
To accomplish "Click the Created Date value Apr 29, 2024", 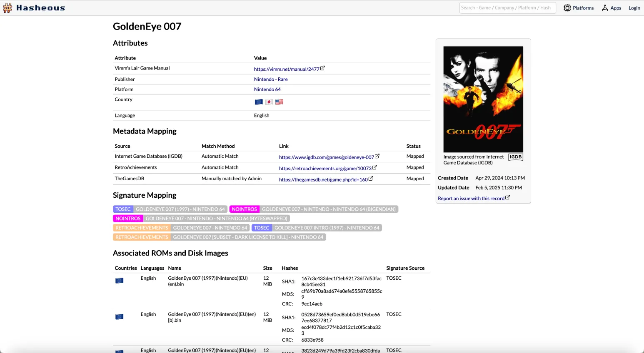I will (500, 178).
